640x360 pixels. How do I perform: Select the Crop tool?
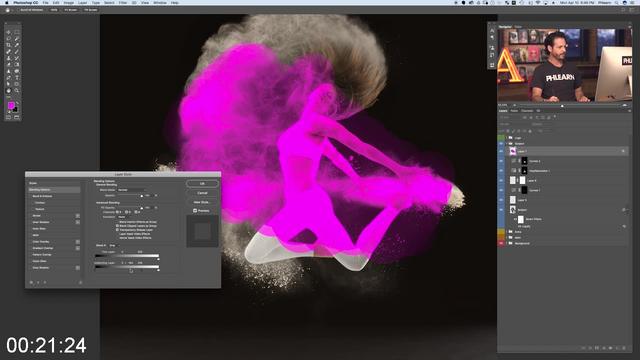tap(9, 45)
